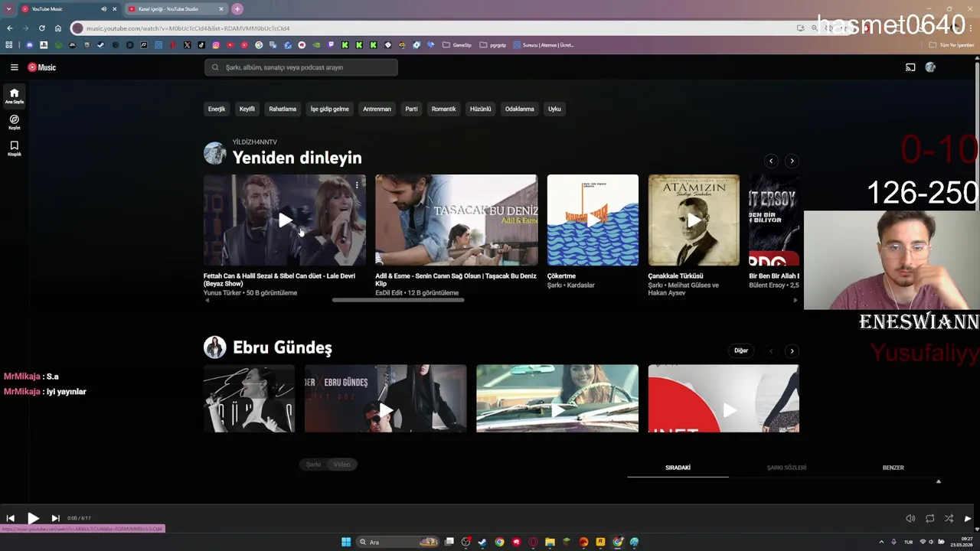Click the browser home button
The image size is (980, 551).
click(x=57, y=28)
